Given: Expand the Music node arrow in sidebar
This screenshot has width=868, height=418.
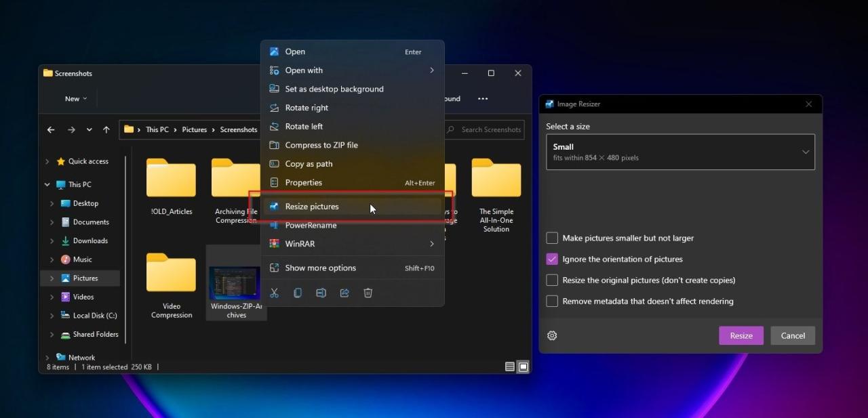Looking at the screenshot, I should tap(52, 259).
